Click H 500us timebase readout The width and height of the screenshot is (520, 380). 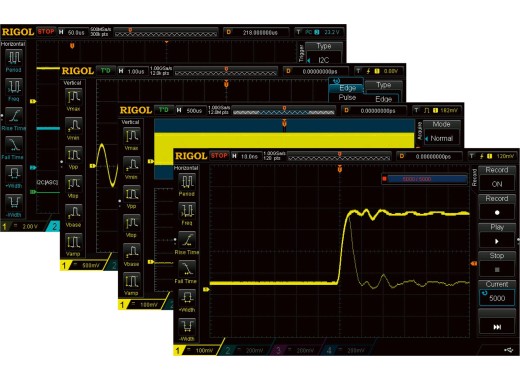click(x=190, y=110)
